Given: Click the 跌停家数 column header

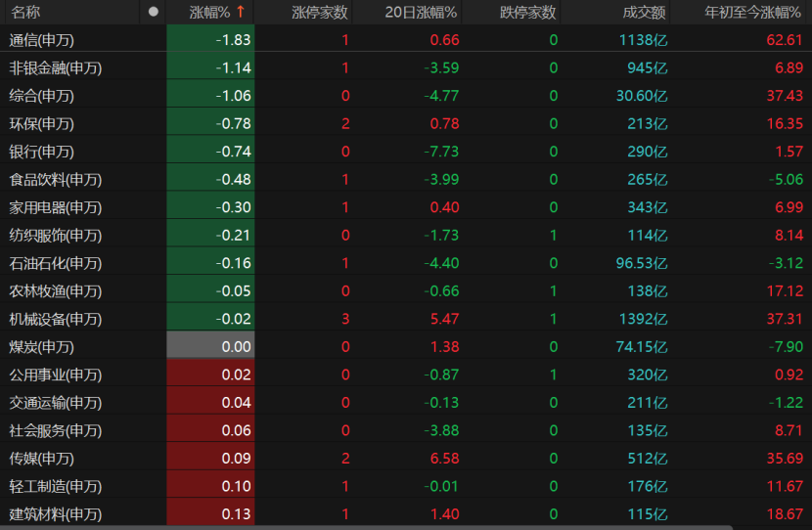Looking at the screenshot, I should (x=527, y=12).
